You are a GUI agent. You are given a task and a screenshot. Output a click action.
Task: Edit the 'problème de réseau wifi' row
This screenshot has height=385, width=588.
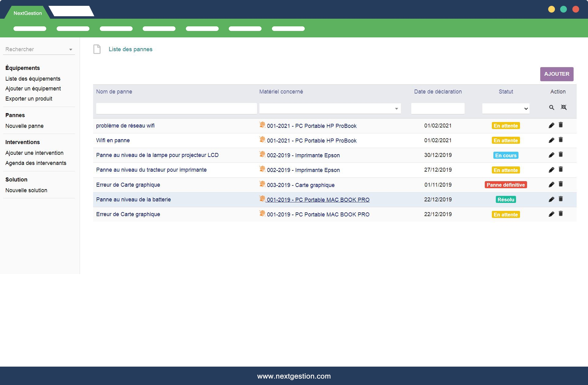coord(552,125)
